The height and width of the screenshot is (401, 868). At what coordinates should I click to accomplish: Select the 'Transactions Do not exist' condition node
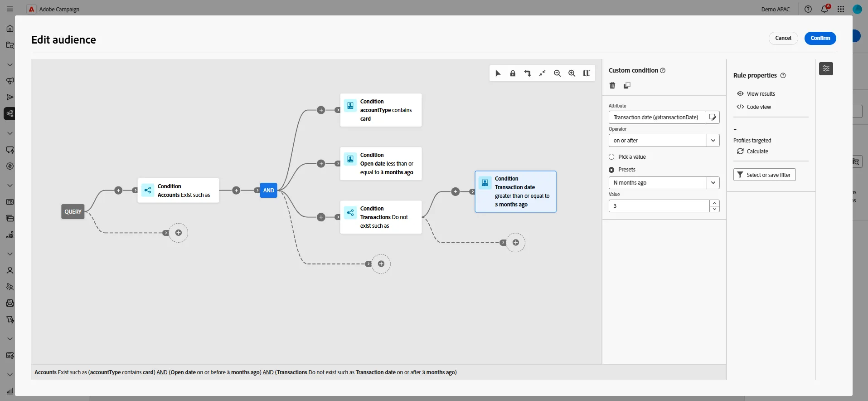[381, 217]
